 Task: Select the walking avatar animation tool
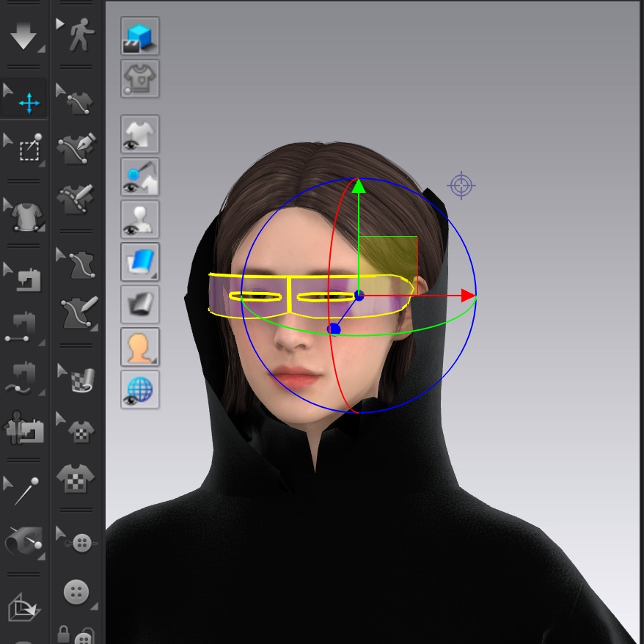point(78,35)
